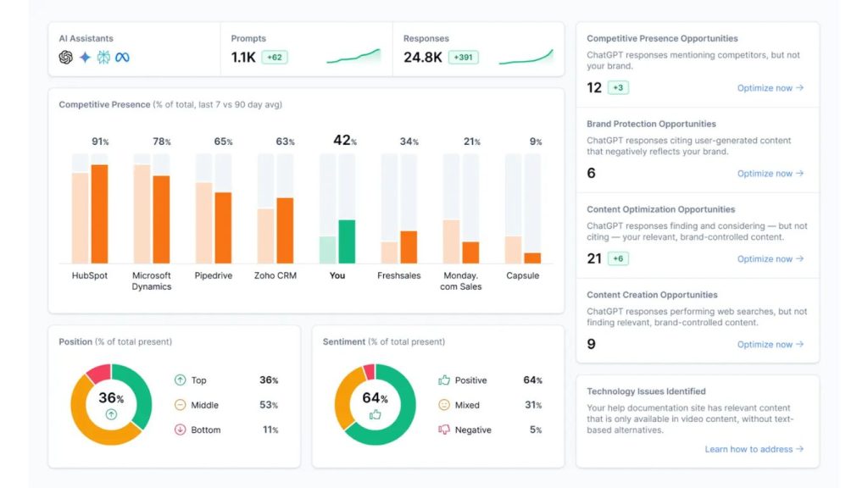This screenshot has height=488, width=868.
Task: Select the Gemini sparkle assistant icon
Action: [x=85, y=57]
